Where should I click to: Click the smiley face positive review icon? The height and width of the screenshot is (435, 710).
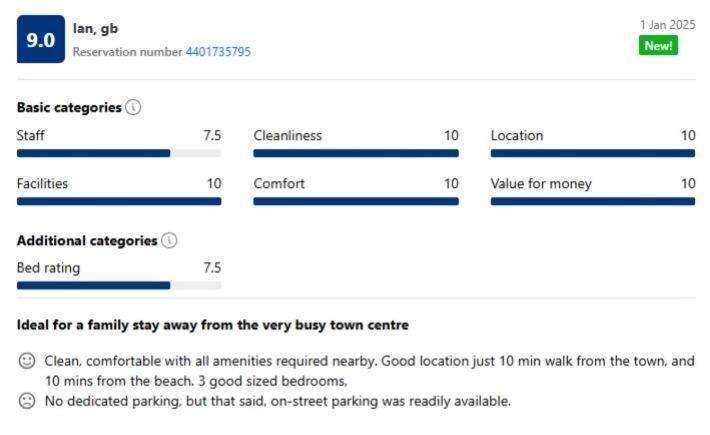pos(27,361)
